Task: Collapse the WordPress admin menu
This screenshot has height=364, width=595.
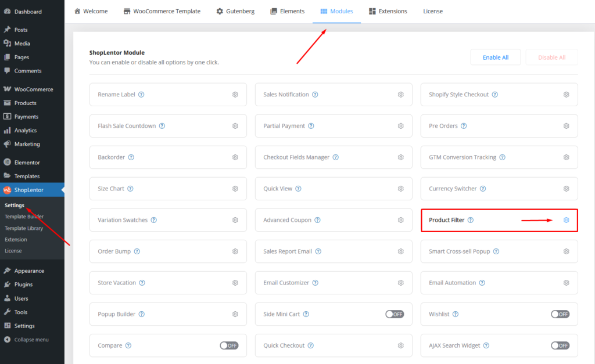Action: (x=31, y=340)
